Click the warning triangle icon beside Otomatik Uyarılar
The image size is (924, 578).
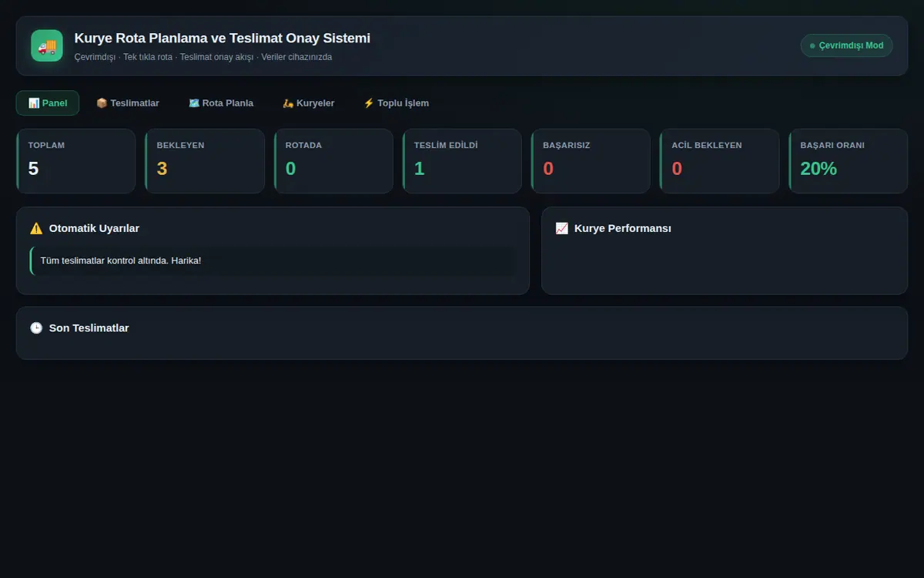36,228
